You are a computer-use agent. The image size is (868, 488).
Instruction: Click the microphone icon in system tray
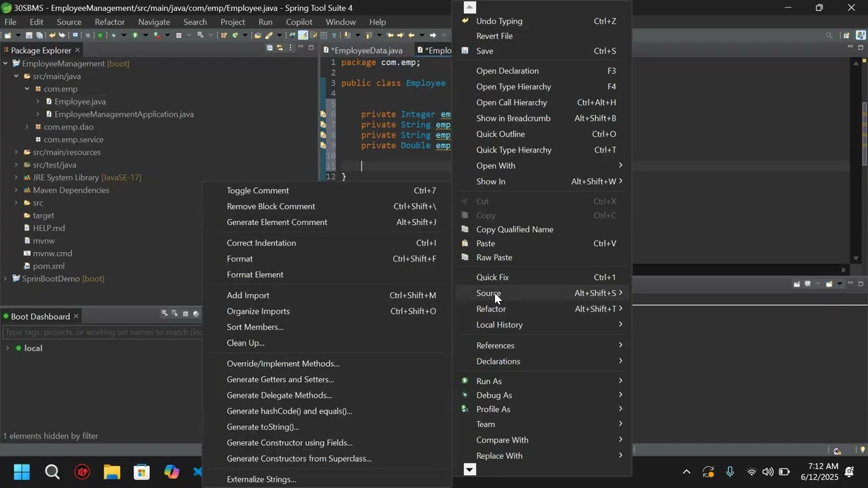730,472
